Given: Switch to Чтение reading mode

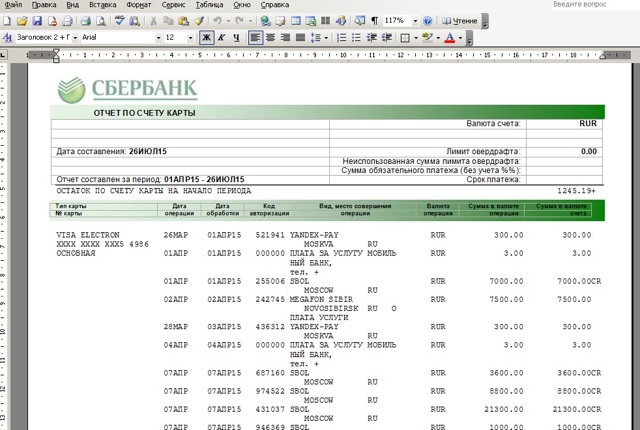Looking at the screenshot, I should pyautogui.click(x=460, y=21).
